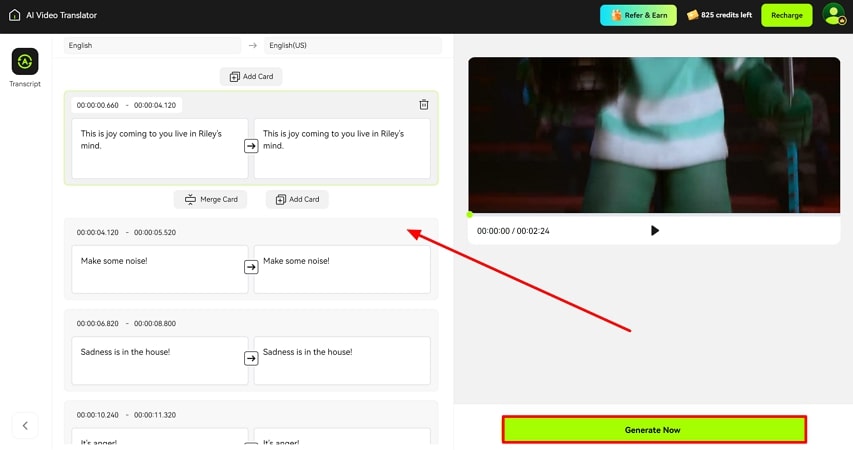
Task: Delete the first transcript card with trash icon
Action: click(x=424, y=104)
